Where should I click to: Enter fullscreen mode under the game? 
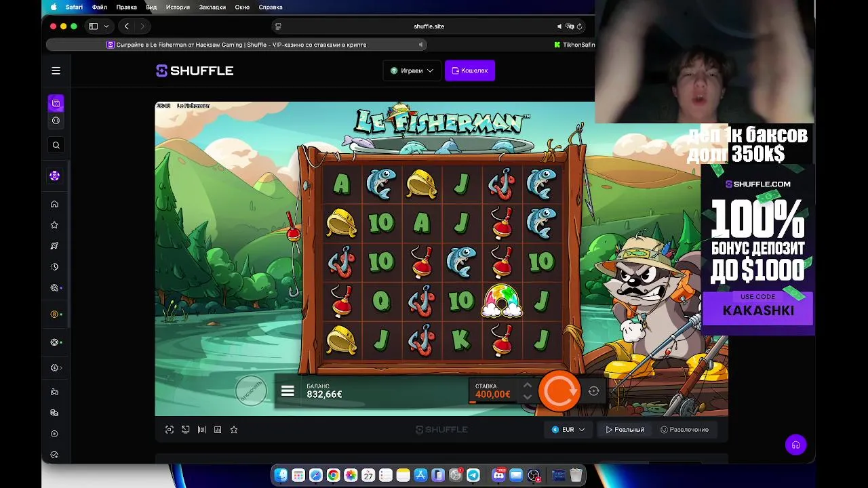click(x=170, y=430)
